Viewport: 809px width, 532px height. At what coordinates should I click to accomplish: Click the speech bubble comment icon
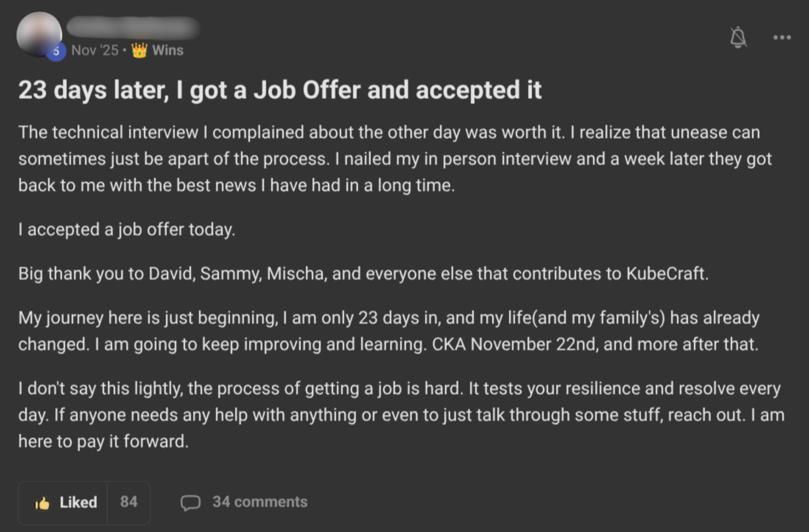190,503
